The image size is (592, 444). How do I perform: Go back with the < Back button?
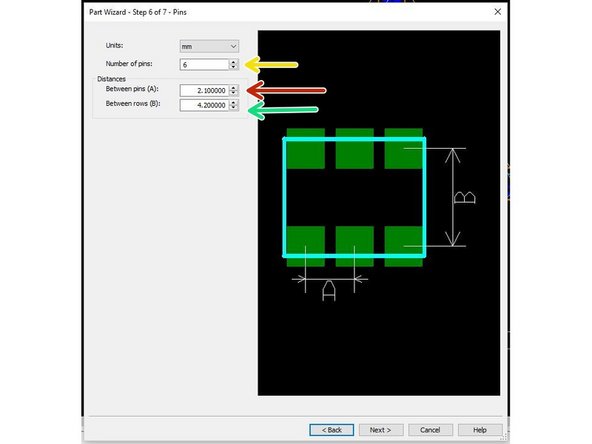tap(331, 430)
